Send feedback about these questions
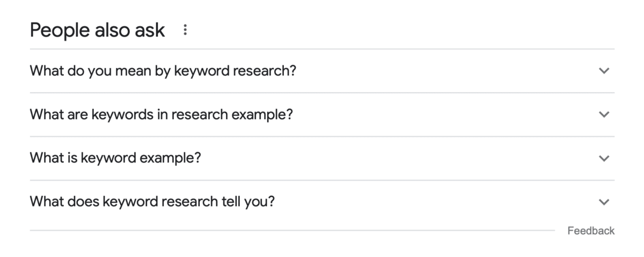This screenshot has width=644, height=257. (591, 231)
